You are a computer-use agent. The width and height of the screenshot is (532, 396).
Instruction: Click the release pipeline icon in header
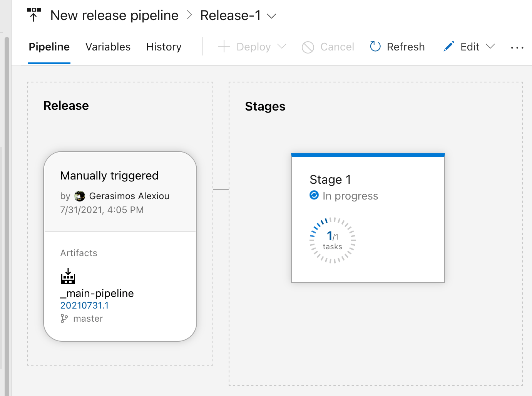click(34, 15)
